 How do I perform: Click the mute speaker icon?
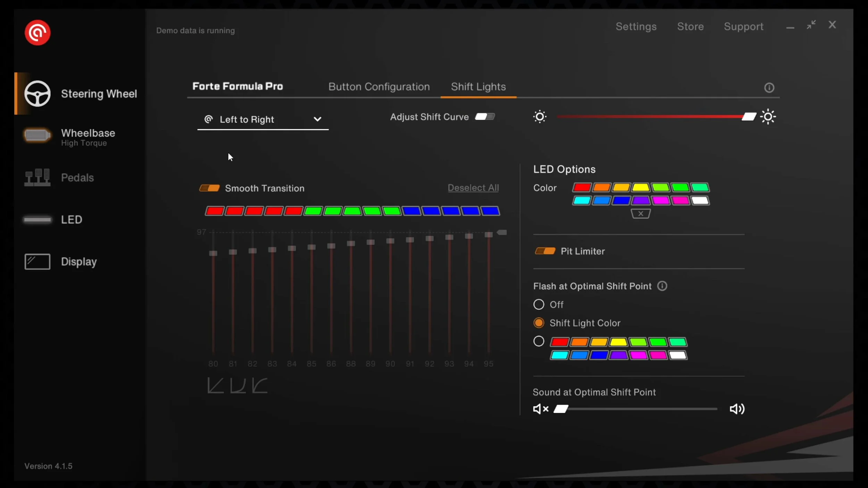pos(541,409)
